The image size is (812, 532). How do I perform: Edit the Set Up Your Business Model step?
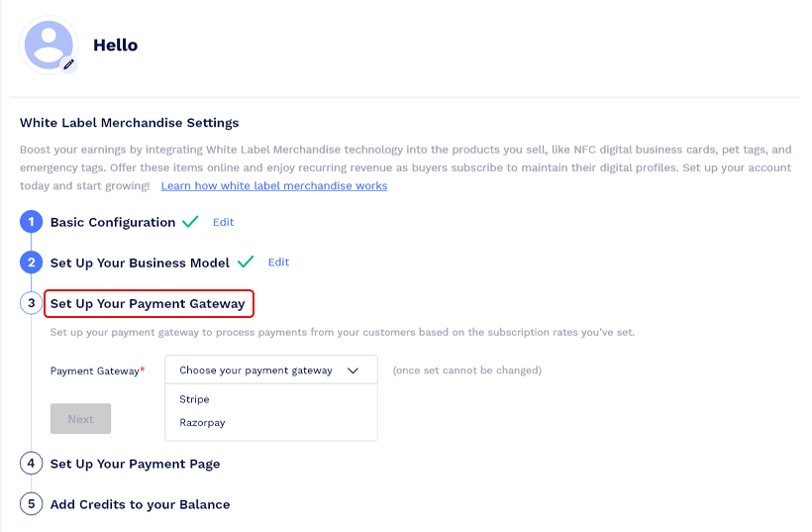coord(278,263)
